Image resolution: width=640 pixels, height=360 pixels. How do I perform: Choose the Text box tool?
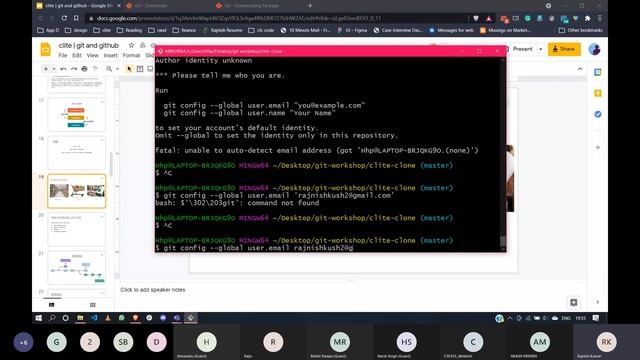140,69
